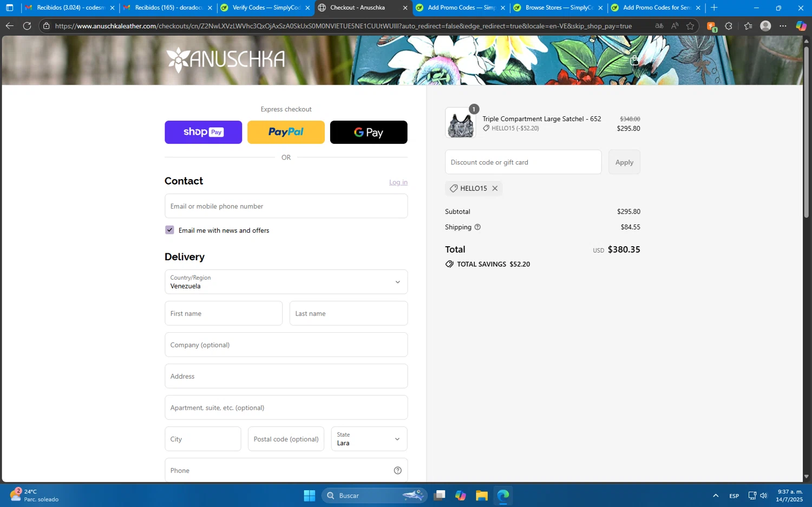Click the volume icon in system tray
Screen dimensions: 812x507
tap(763, 496)
